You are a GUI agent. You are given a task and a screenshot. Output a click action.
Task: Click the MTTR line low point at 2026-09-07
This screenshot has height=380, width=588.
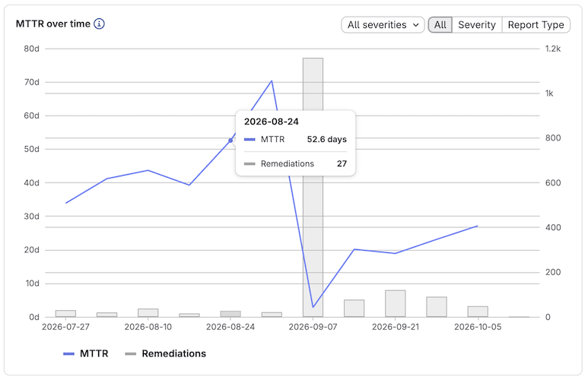click(x=313, y=307)
